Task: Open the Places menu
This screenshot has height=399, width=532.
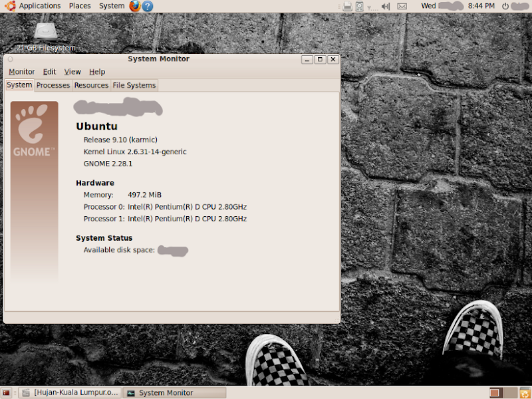Action: [x=80, y=6]
